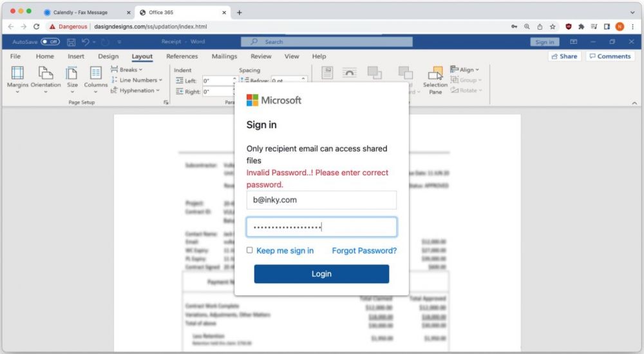Click the share page icon in address bar
The image size is (644, 354).
point(540,26)
